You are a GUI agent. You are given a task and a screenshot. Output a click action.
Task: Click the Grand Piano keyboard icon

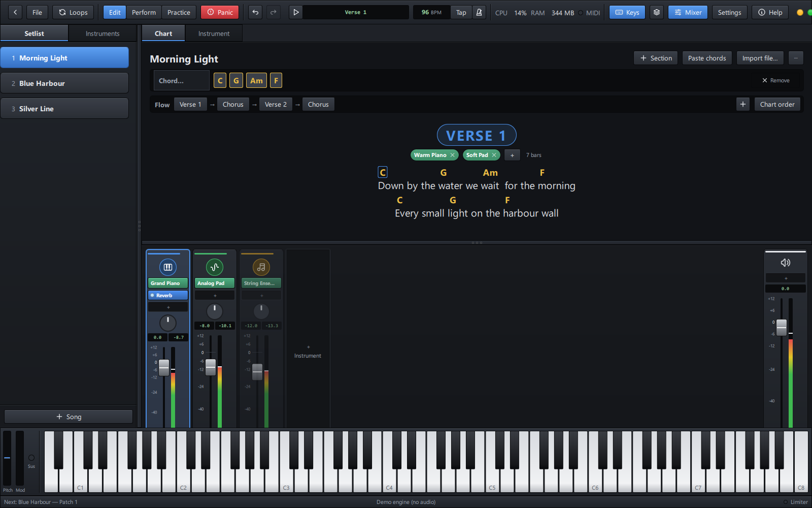[x=168, y=267]
